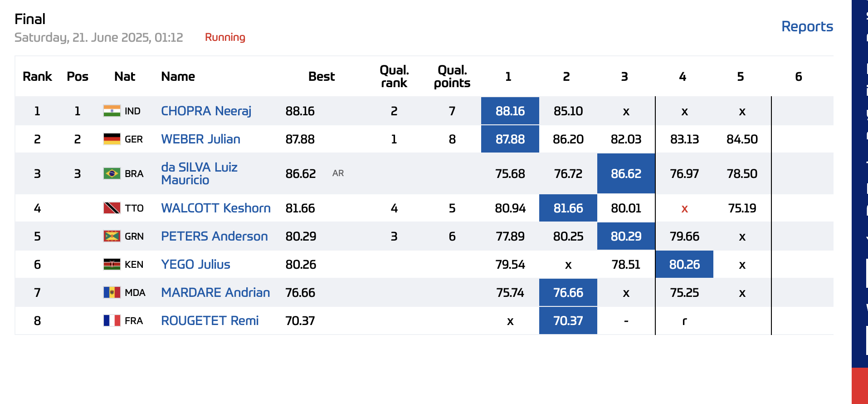The image size is (868, 404).
Task: Click the highlighted 88.16 attempt cell
Action: click(x=510, y=111)
